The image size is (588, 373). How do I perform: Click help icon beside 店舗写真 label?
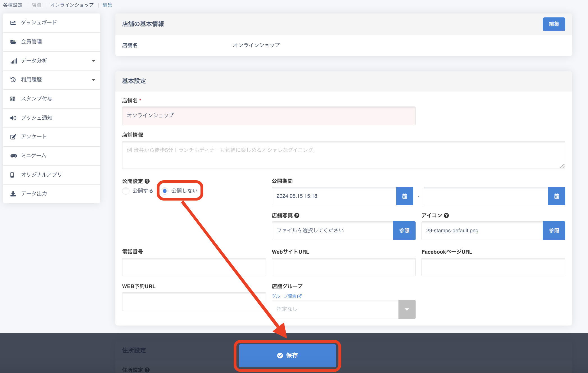point(297,215)
